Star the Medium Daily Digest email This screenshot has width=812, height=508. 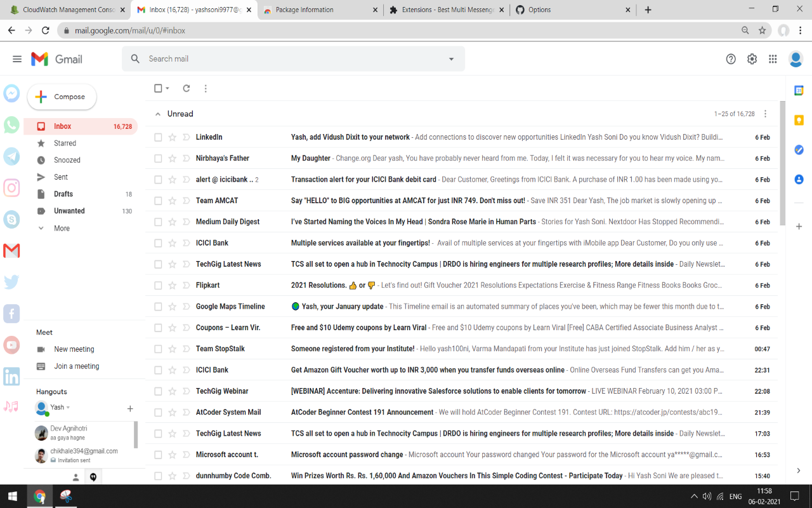click(172, 222)
